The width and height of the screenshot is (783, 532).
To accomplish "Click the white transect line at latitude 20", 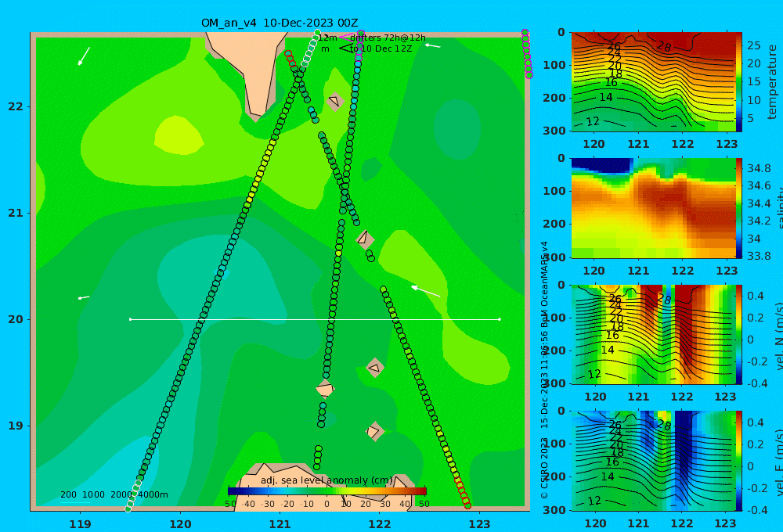I will 315,319.
